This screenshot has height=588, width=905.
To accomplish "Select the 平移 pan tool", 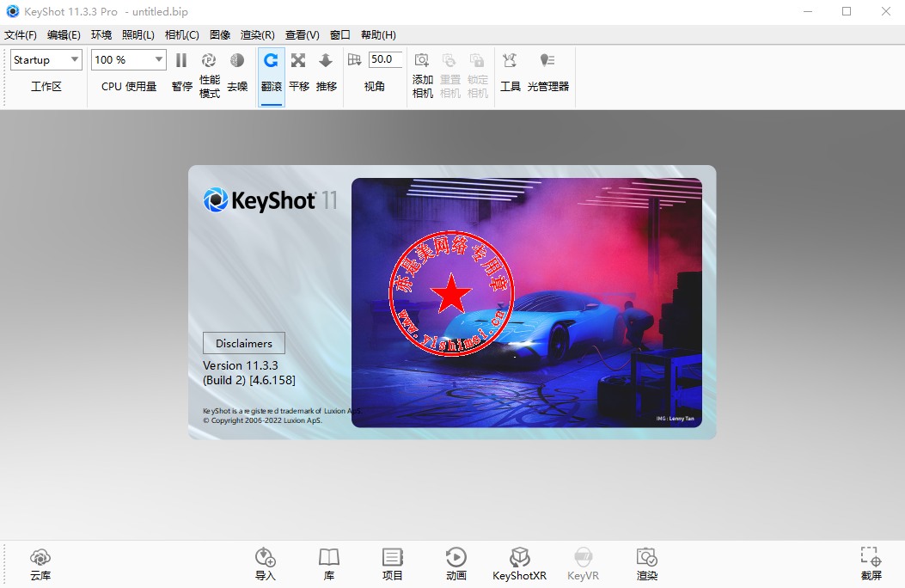I will point(298,75).
